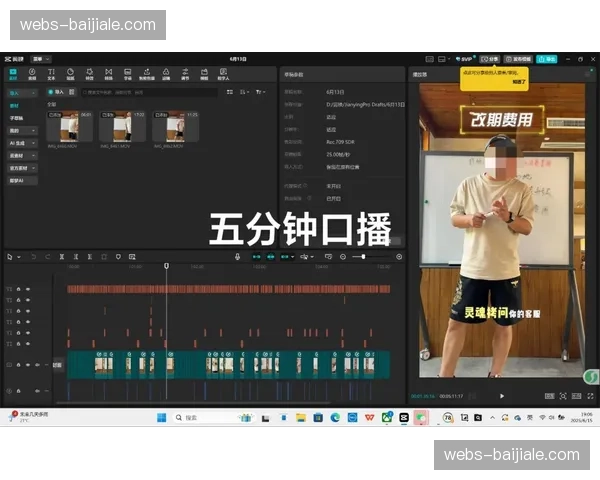Click the teal 导出 export button
The height and width of the screenshot is (480, 600).
546,59
